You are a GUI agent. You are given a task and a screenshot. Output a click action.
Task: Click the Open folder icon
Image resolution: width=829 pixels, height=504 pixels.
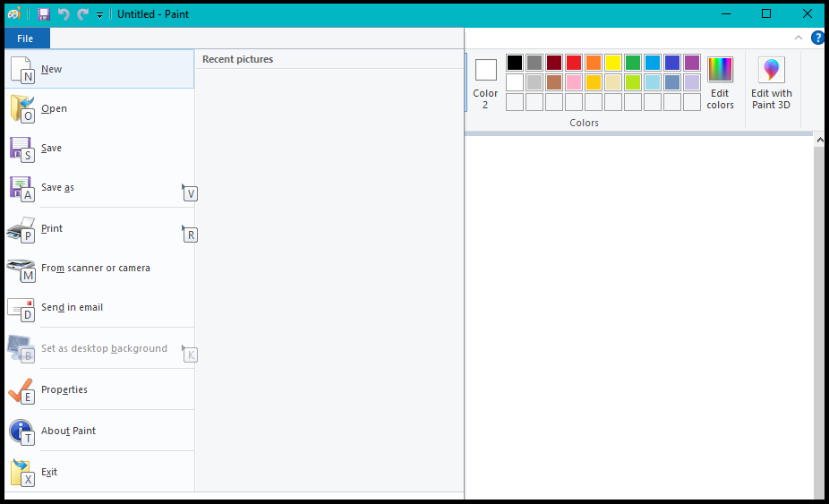[21, 108]
